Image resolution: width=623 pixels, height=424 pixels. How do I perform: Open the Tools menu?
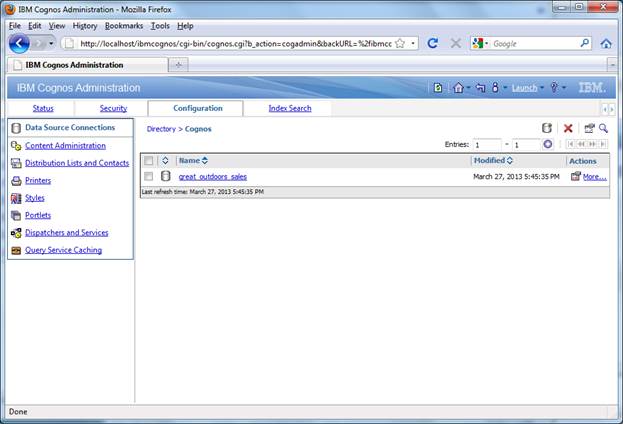click(160, 26)
